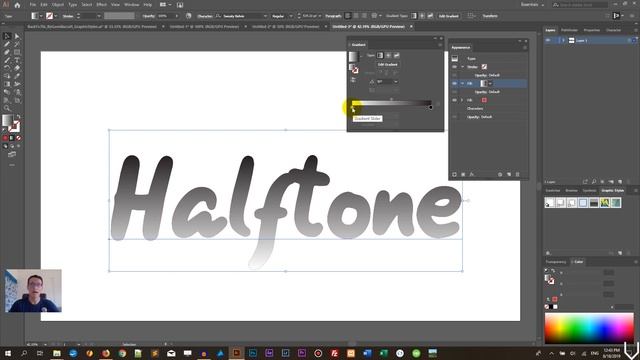Screen dimensions: 640x360
Task: Toggle visibility of the Stroke row in Appearance
Action: (x=454, y=67)
